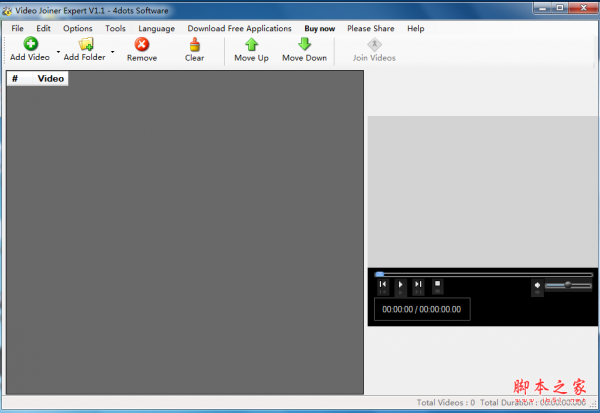Click the Video column header
This screenshot has height=413, width=600.
pyautogui.click(x=50, y=78)
